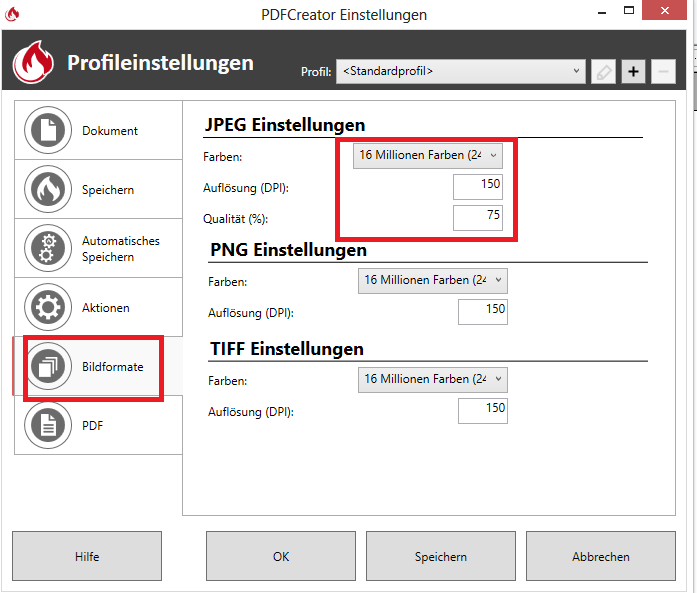Expand the JPEG Farben dropdown
This screenshot has width=697, height=593.
pos(428,155)
